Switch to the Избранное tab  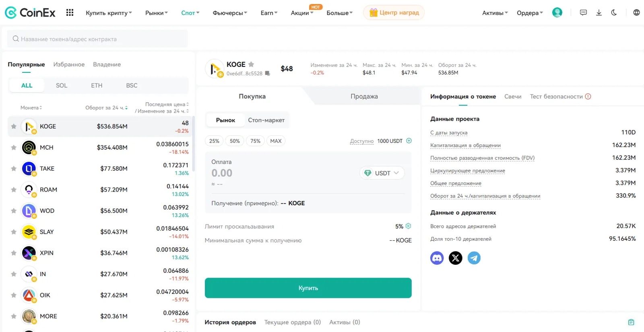click(69, 64)
